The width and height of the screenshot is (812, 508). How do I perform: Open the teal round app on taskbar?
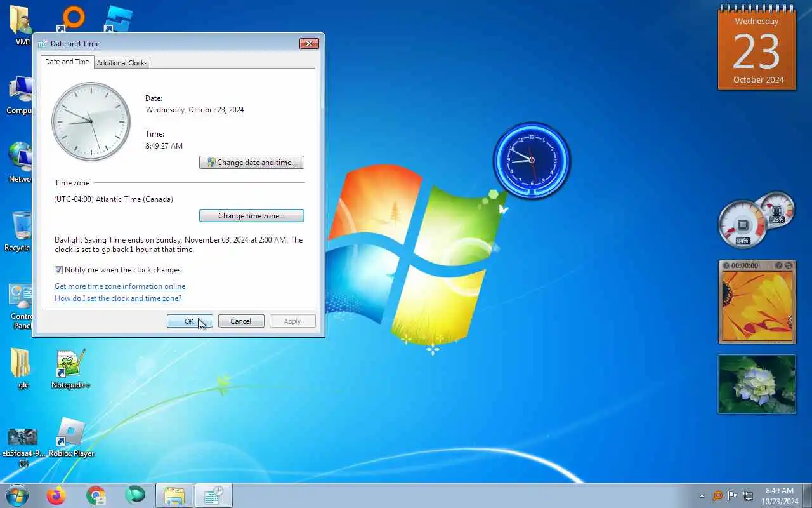pos(135,495)
